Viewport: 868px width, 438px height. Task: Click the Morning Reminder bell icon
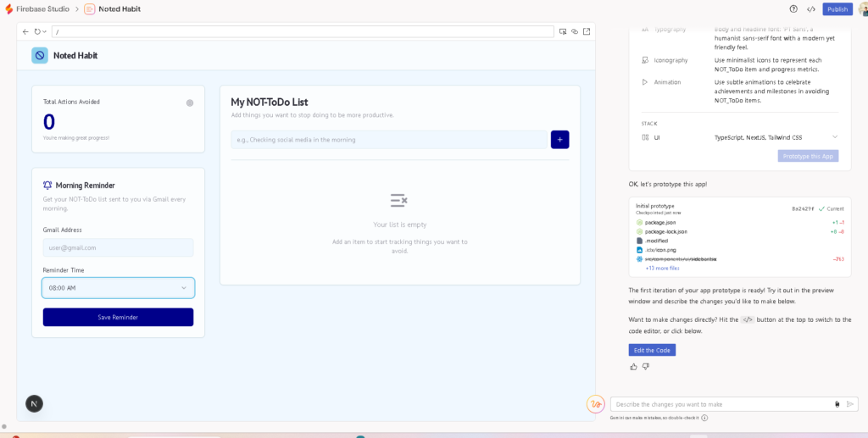click(x=47, y=186)
